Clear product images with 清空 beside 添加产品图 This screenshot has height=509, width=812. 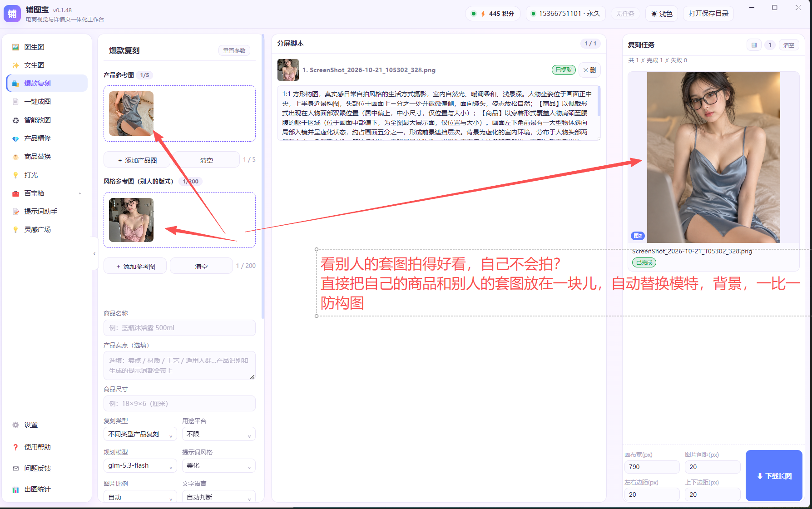206,160
